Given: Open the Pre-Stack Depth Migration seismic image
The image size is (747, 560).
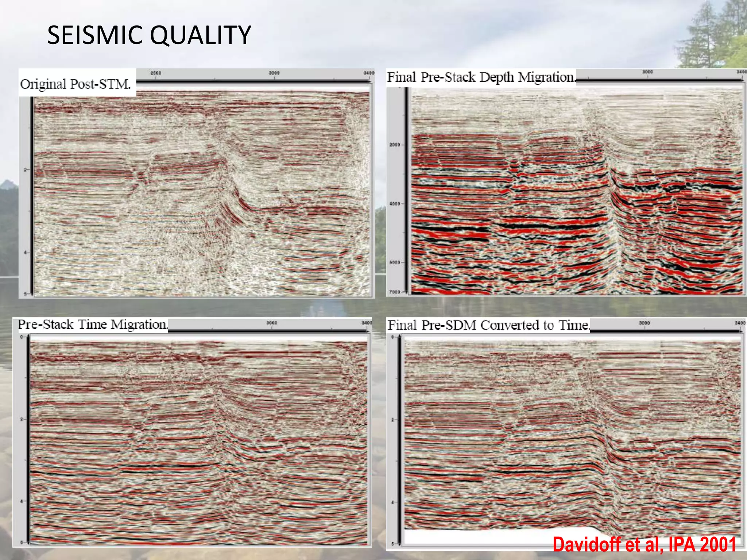Looking at the screenshot, I should coord(566,182).
